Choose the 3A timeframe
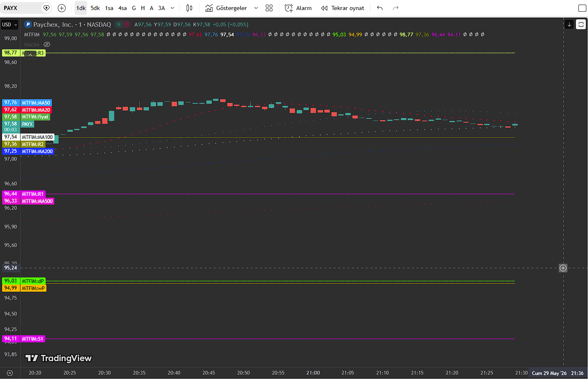 click(162, 8)
